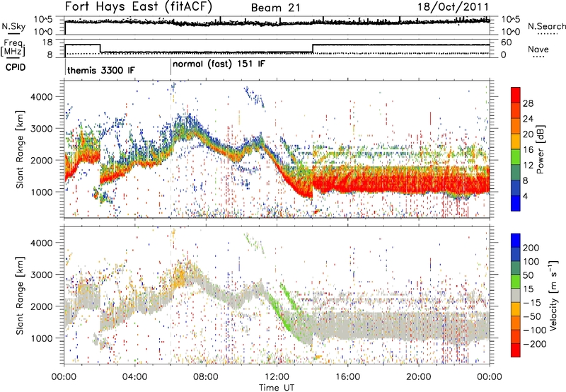Click the '08:00' time tick label
This screenshot has height=392, width=566.
[x=205, y=377]
